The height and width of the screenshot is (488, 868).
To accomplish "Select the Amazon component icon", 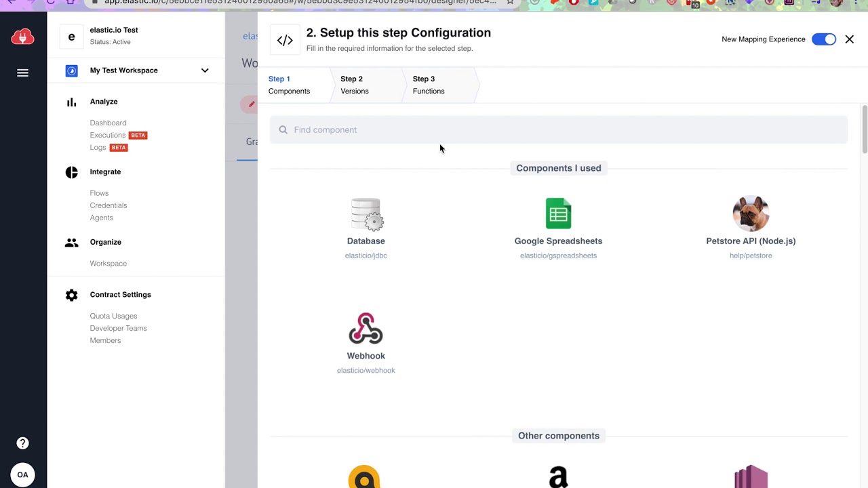I will 558,476.
